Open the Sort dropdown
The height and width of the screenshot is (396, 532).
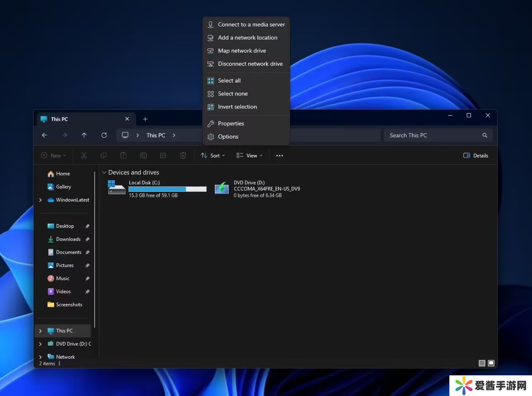click(213, 156)
